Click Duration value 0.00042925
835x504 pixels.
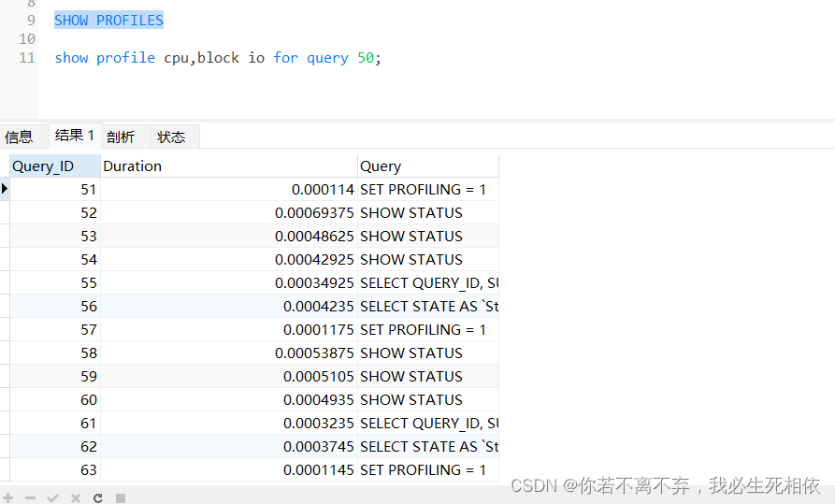(x=229, y=259)
